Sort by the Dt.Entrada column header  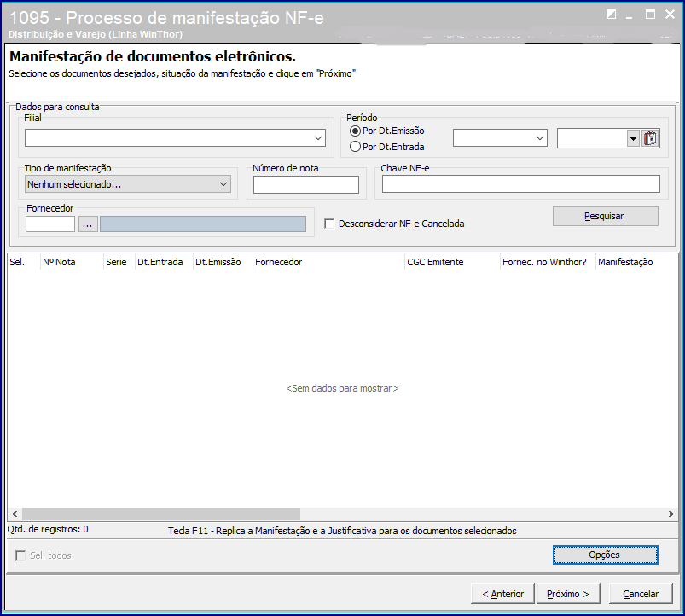coord(165,262)
